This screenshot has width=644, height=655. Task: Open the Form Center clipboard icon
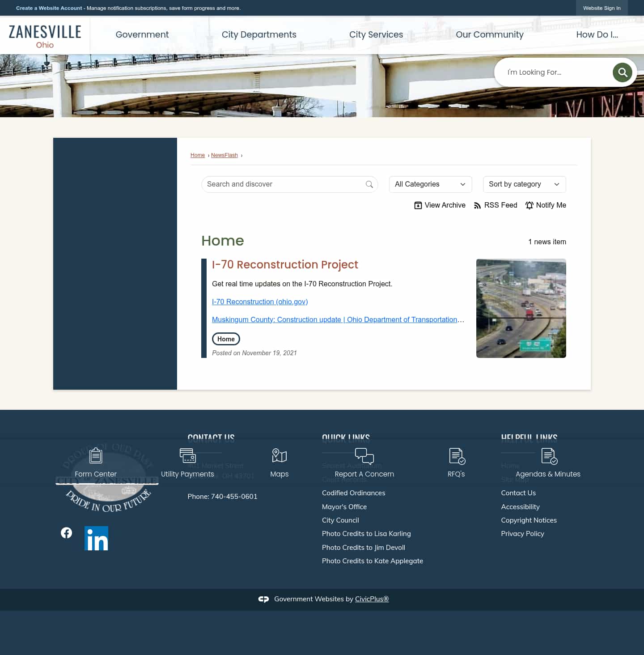(95, 455)
